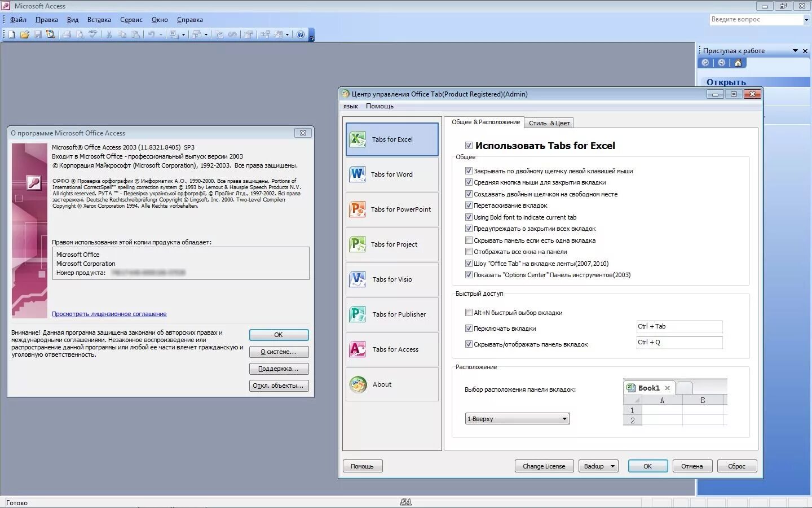Toggle Закрывать по двойному щелчку checkbox
Viewport: 812px width, 508px height.
[469, 171]
